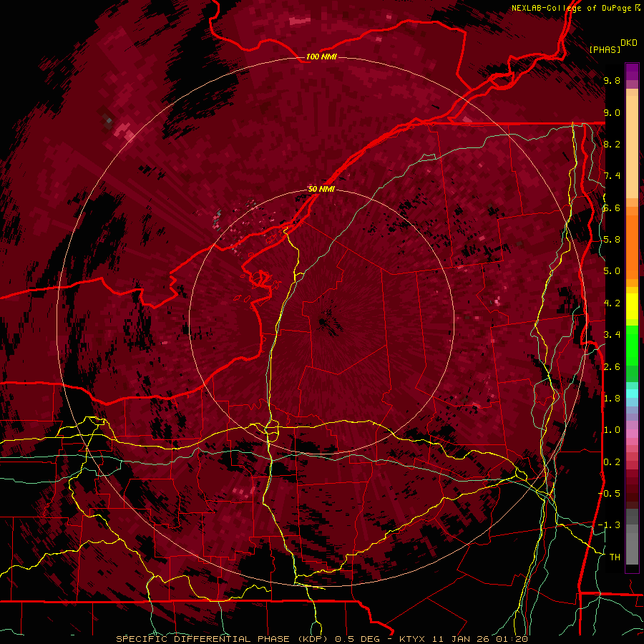Click the 1.8 scale value
This screenshot has width=644, height=644.
[612, 399]
